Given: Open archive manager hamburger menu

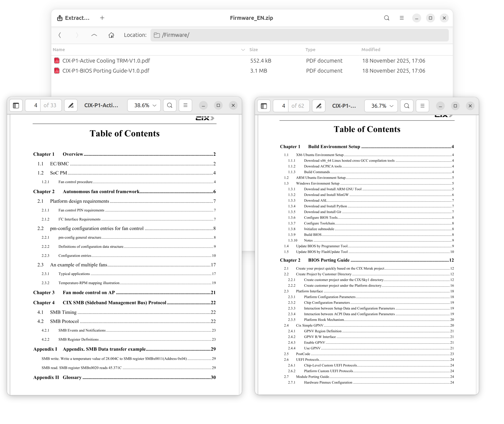Looking at the screenshot, I should [x=401, y=18].
